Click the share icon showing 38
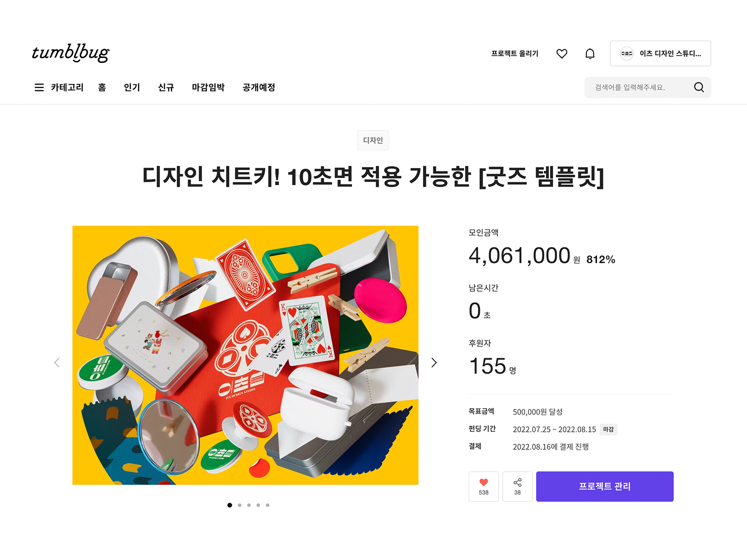This screenshot has height=560, width=747. [x=517, y=486]
